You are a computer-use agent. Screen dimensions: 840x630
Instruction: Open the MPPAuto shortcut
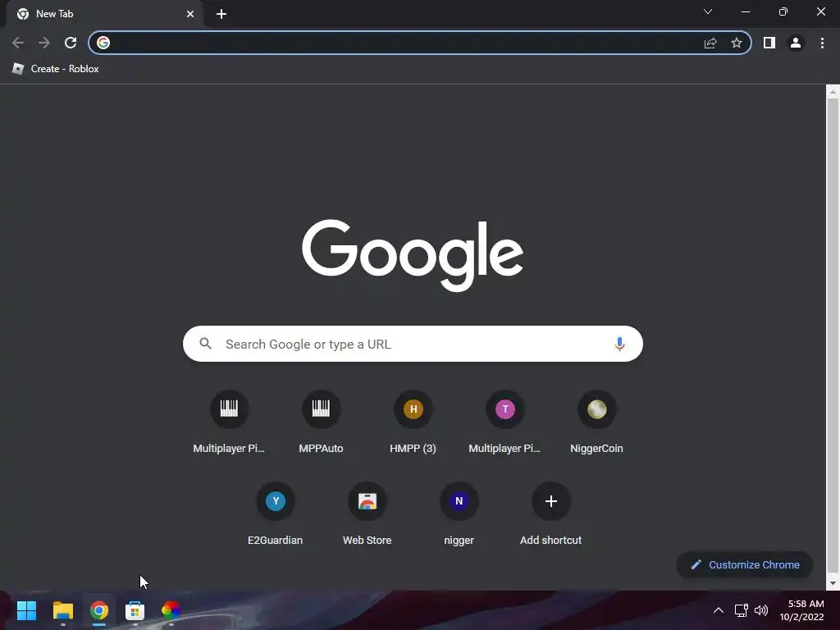pos(321,422)
